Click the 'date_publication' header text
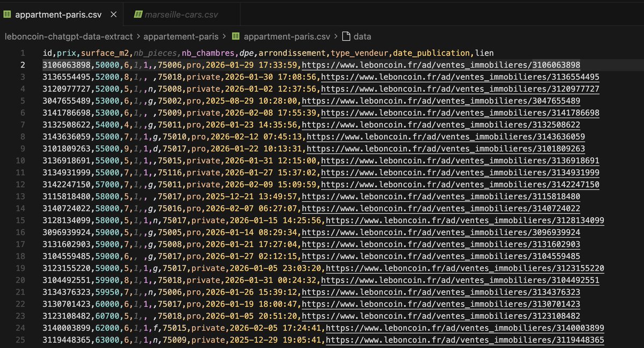The width and height of the screenshot is (644, 348). [433, 53]
